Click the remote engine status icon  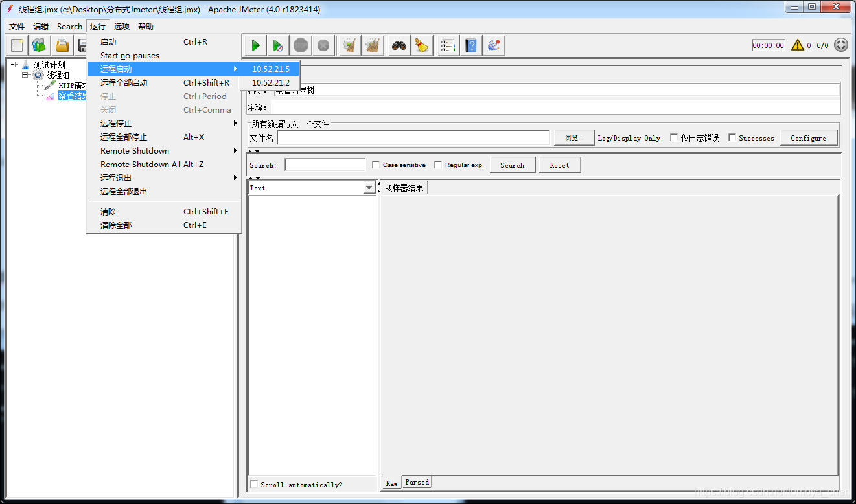[x=840, y=45]
